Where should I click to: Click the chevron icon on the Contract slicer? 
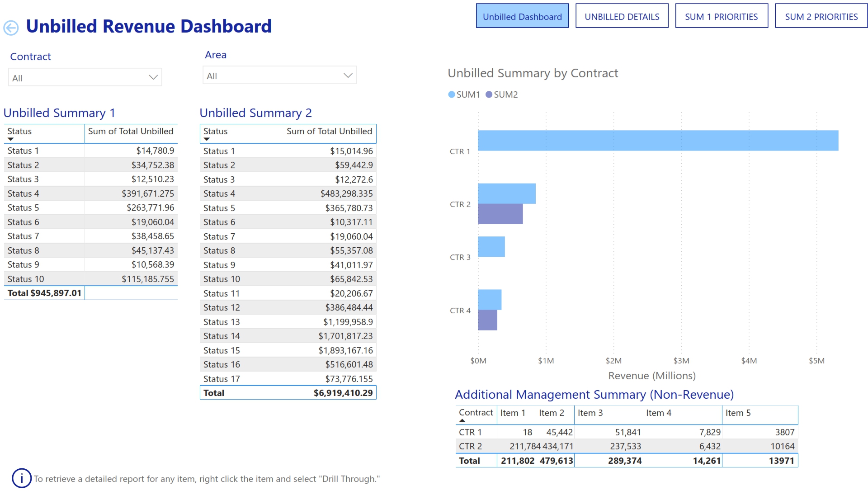(153, 77)
